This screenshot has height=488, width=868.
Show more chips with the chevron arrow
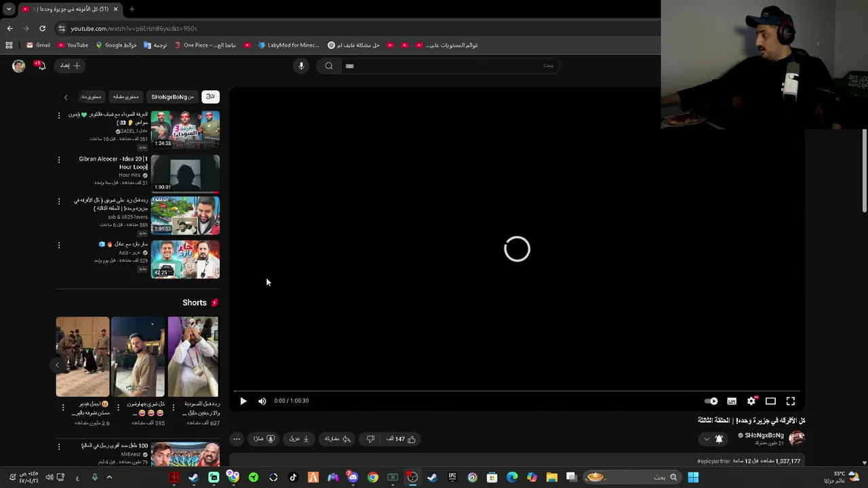click(x=66, y=97)
